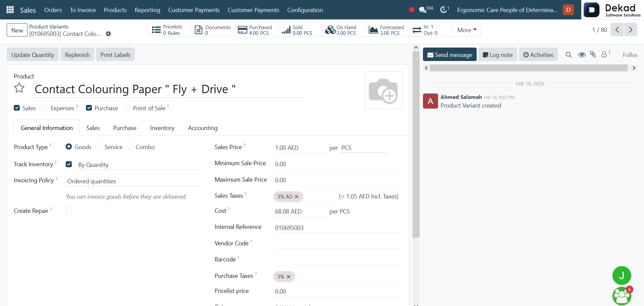The height and width of the screenshot is (306, 644).
Task: Toggle the Track Inventory checkbox
Action: (69, 164)
